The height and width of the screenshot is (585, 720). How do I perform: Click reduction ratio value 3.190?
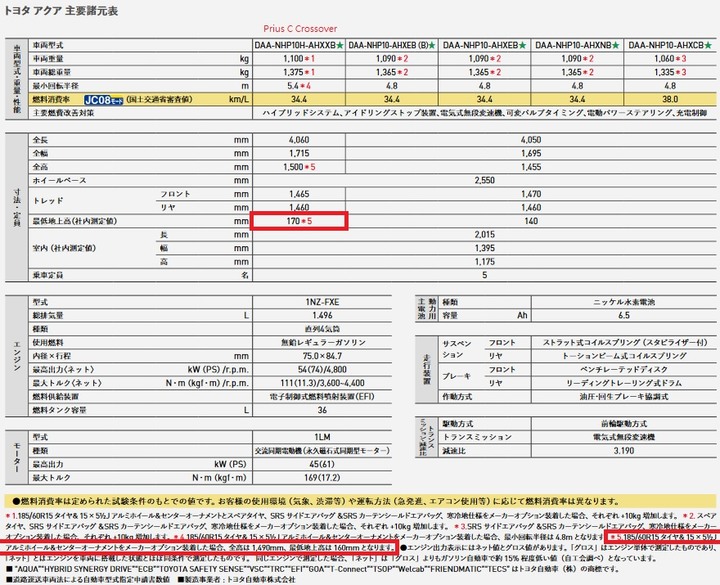(624, 451)
